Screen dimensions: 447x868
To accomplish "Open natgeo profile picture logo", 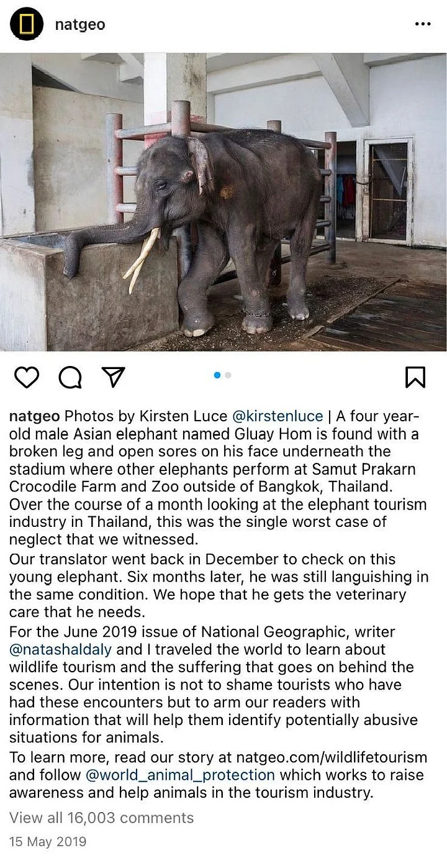I will coord(26,25).
